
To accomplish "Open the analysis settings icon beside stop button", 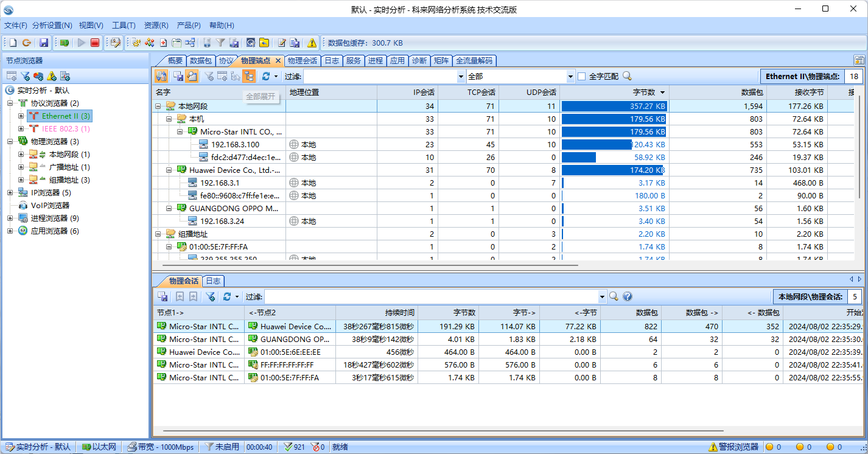I will (115, 43).
